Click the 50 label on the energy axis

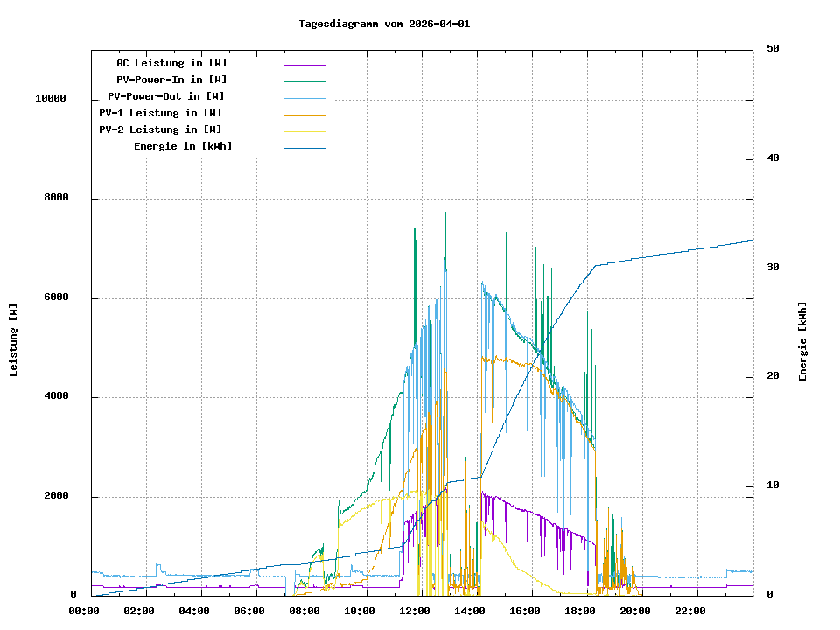point(773,49)
